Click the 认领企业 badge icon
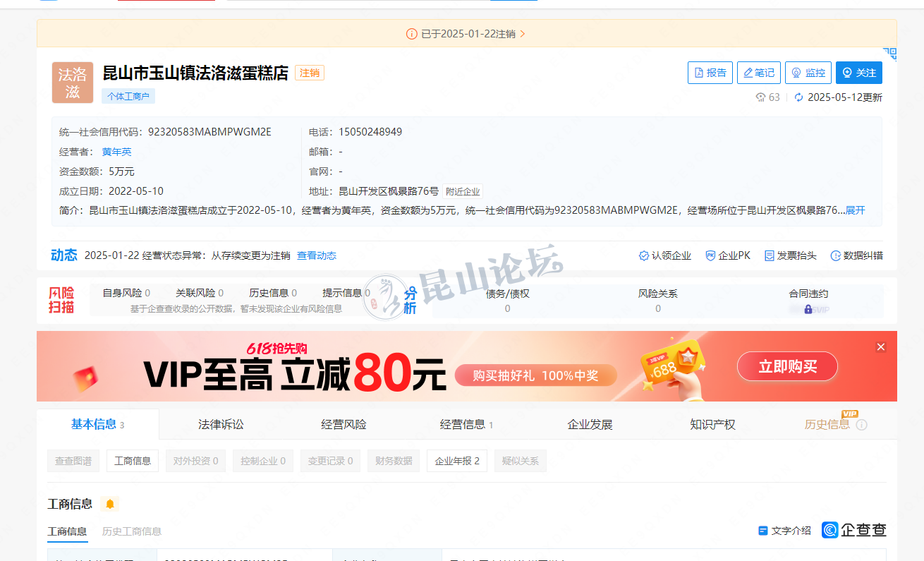This screenshot has height=561, width=924. pos(644,255)
